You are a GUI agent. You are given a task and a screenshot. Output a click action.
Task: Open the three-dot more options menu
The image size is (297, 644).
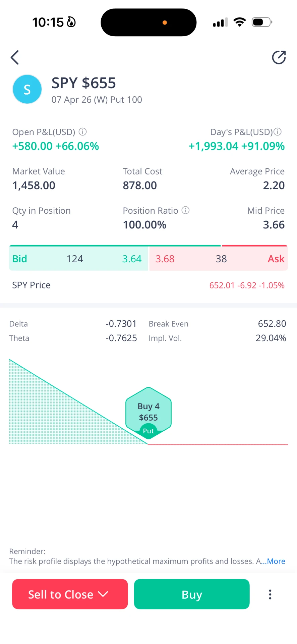[x=270, y=594]
